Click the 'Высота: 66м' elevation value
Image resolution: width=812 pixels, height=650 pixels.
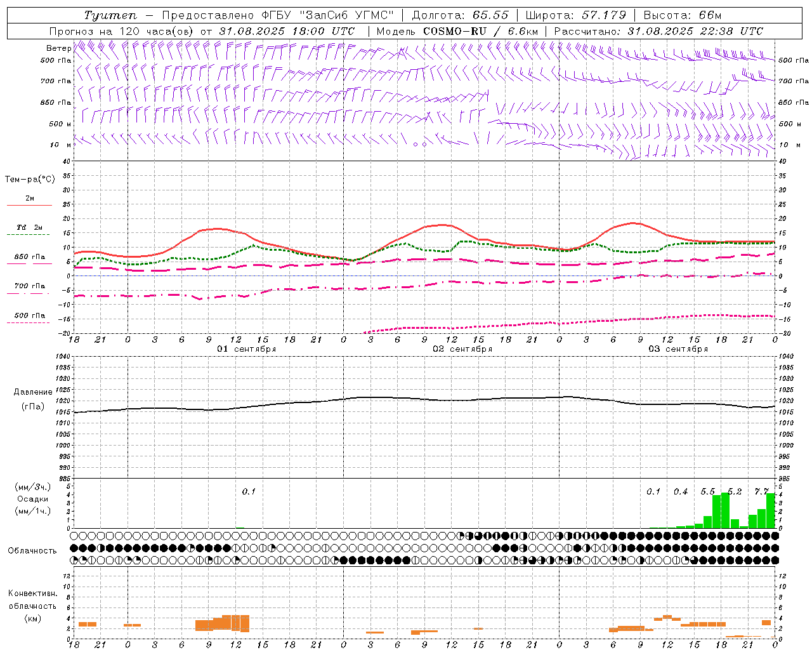[683, 15]
